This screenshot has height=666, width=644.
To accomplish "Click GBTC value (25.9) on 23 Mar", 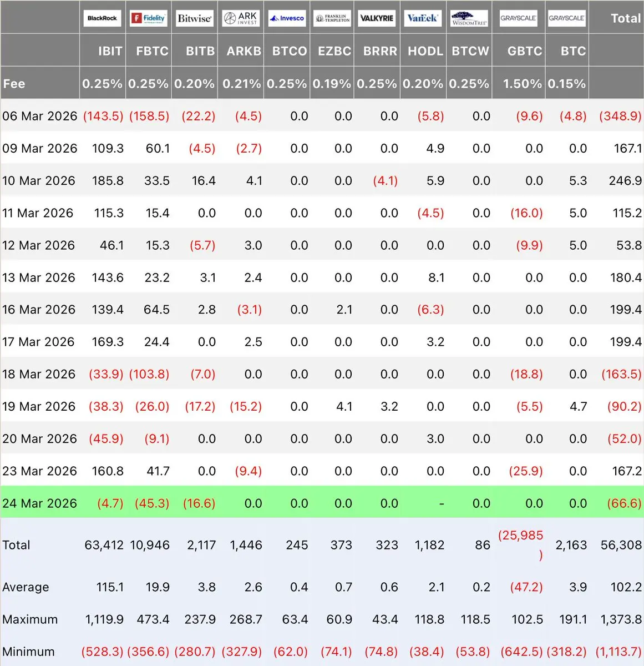I will 526,471.
